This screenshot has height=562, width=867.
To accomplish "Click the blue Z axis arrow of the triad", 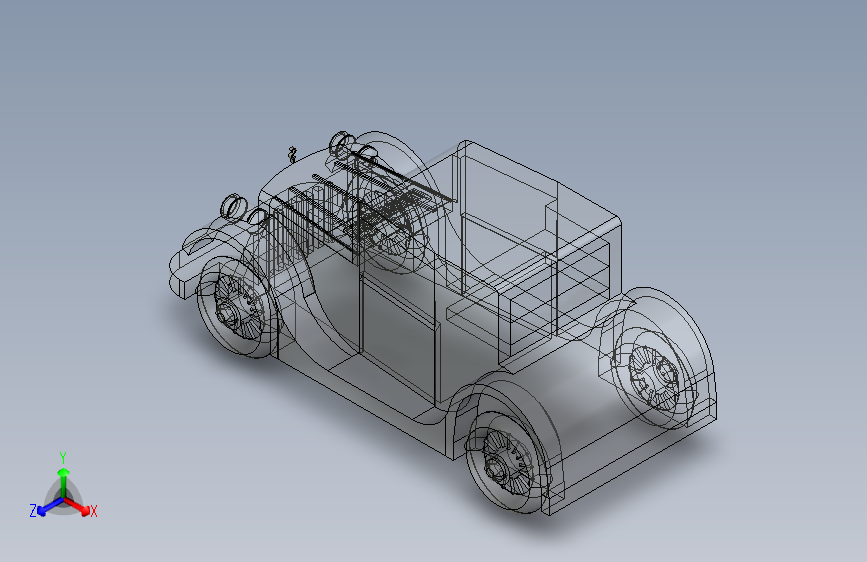I will (x=50, y=506).
